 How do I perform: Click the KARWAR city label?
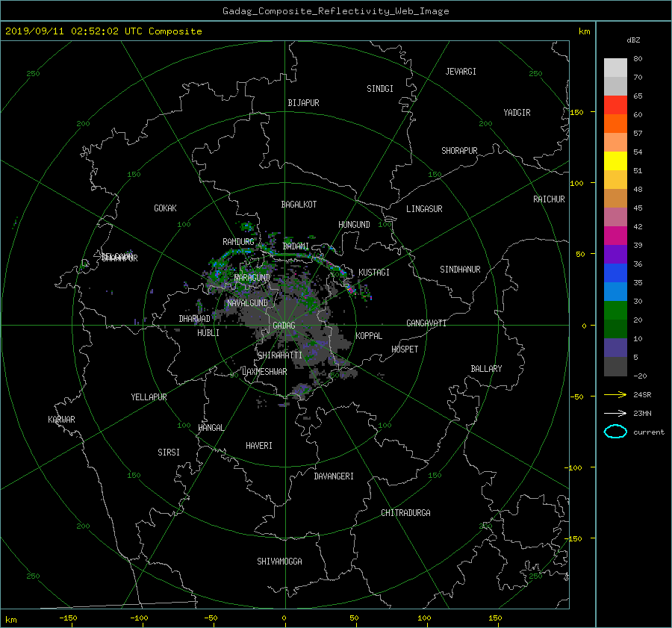pyautogui.click(x=61, y=420)
